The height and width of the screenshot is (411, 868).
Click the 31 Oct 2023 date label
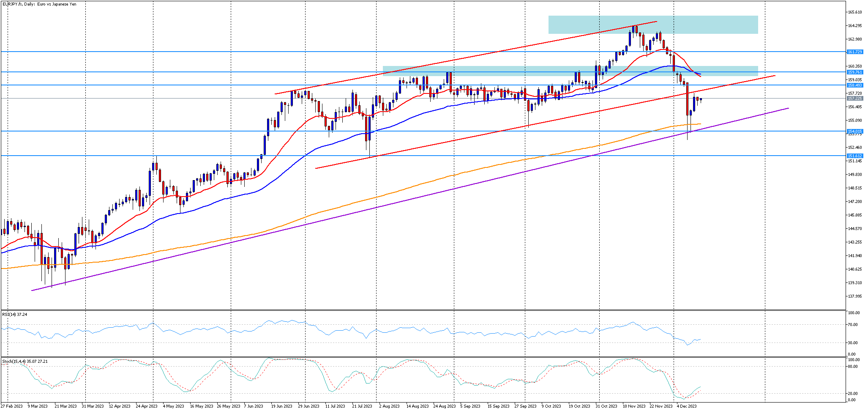606,406
